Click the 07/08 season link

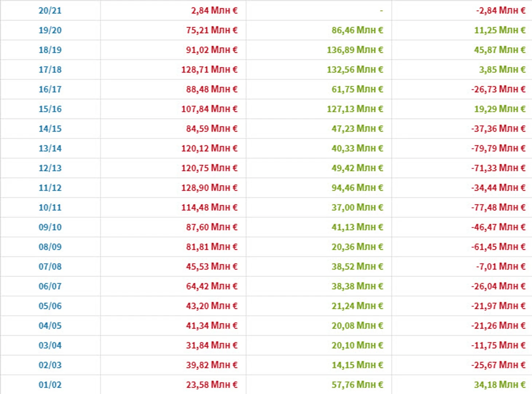pos(50,267)
